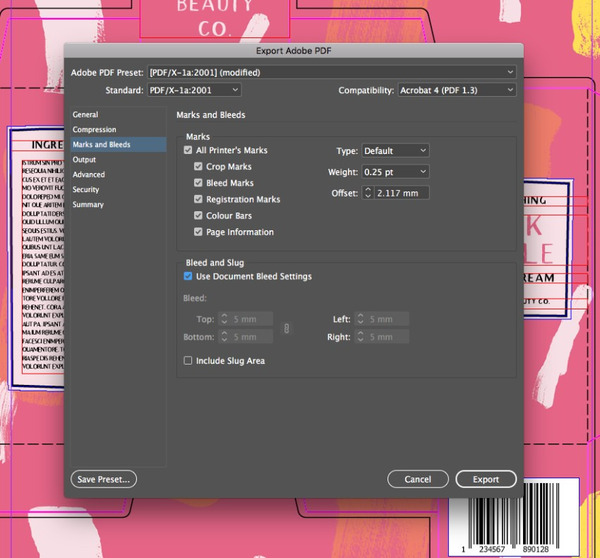This screenshot has height=558, width=600.
Task: Disable the Bleed Marks checkbox
Action: coord(198,183)
